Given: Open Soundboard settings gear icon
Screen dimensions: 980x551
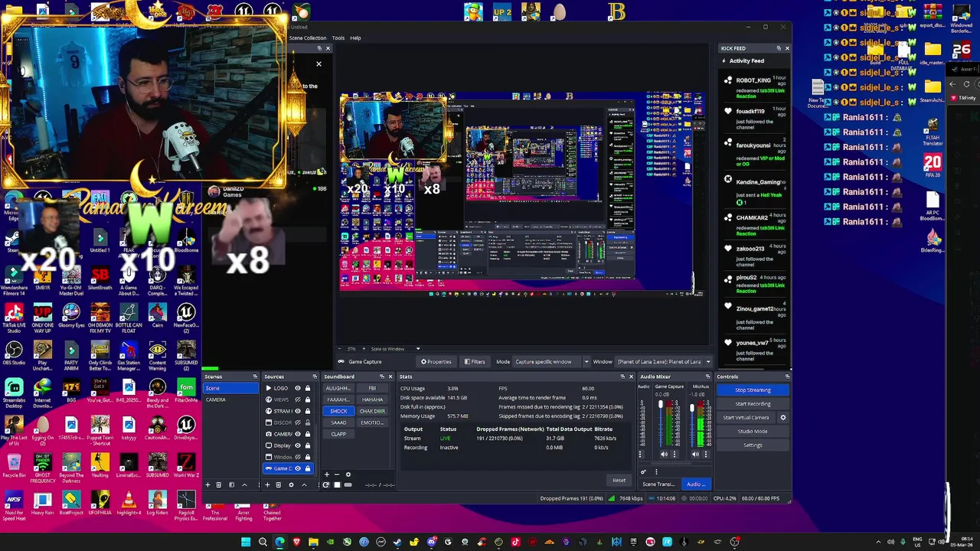Looking at the screenshot, I should tap(348, 474).
